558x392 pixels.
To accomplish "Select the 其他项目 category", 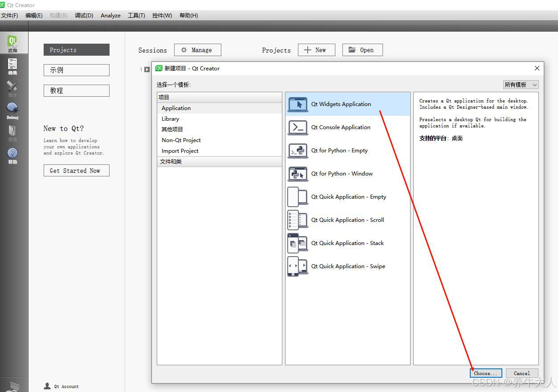I will (220, 130).
